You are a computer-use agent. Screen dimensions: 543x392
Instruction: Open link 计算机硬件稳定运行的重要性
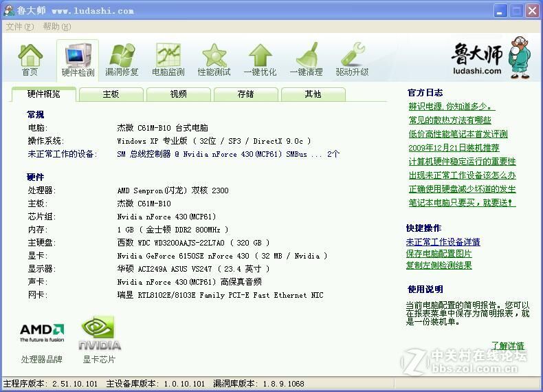pyautogui.click(x=462, y=162)
